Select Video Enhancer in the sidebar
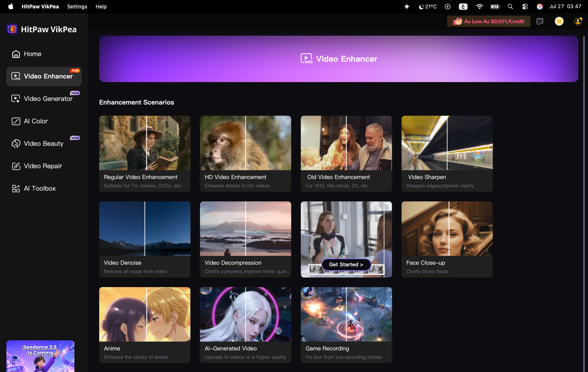This screenshot has height=372, width=588. [x=44, y=76]
